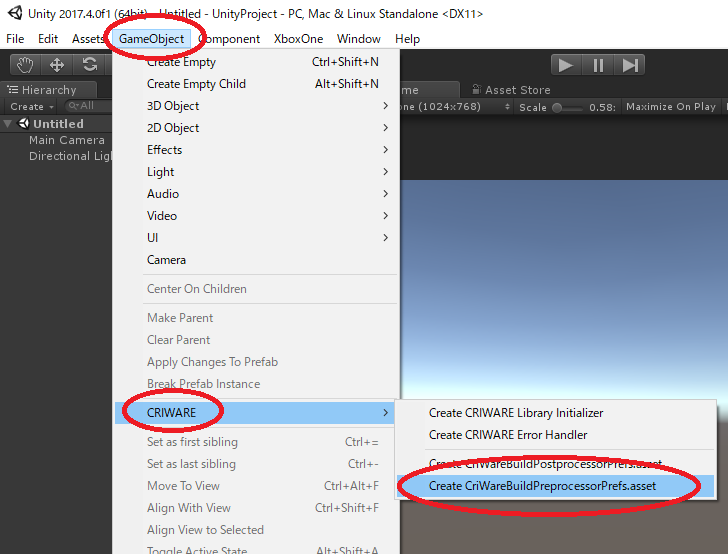The width and height of the screenshot is (728, 554).
Task: Click Clear Parent menu item
Action: (256, 340)
